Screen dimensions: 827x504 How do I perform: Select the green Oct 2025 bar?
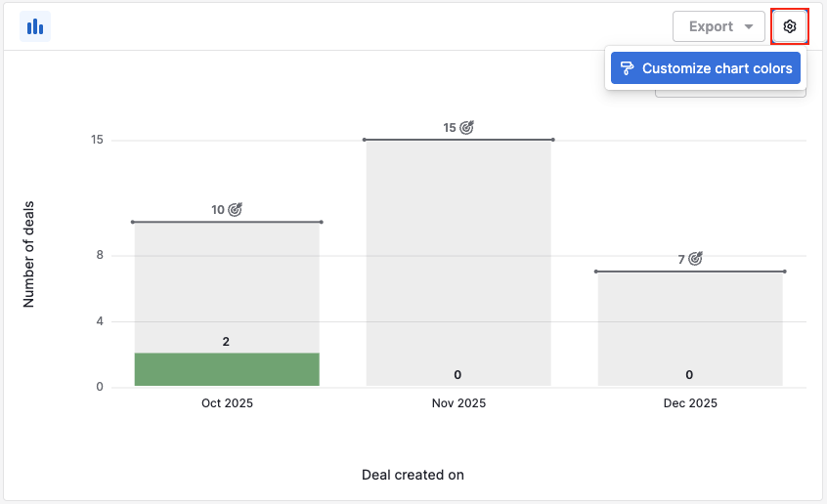coord(227,369)
